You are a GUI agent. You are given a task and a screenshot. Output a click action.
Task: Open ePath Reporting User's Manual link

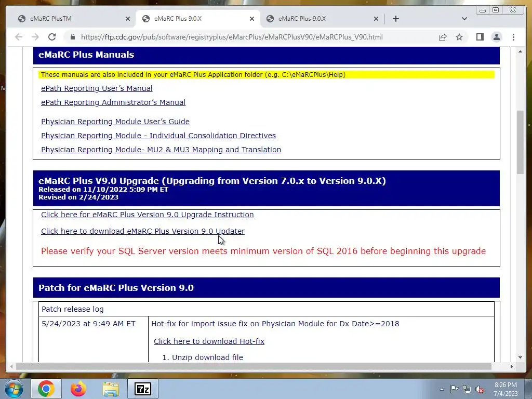coord(97,88)
